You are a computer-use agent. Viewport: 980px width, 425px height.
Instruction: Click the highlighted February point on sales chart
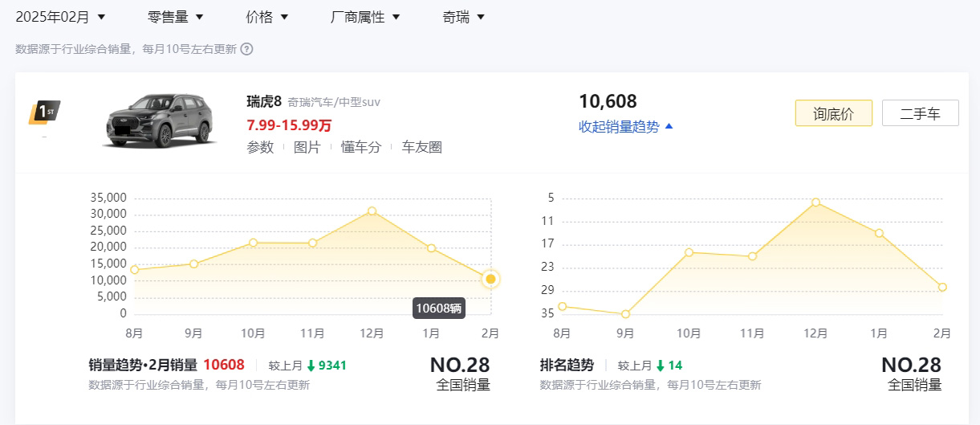click(490, 279)
